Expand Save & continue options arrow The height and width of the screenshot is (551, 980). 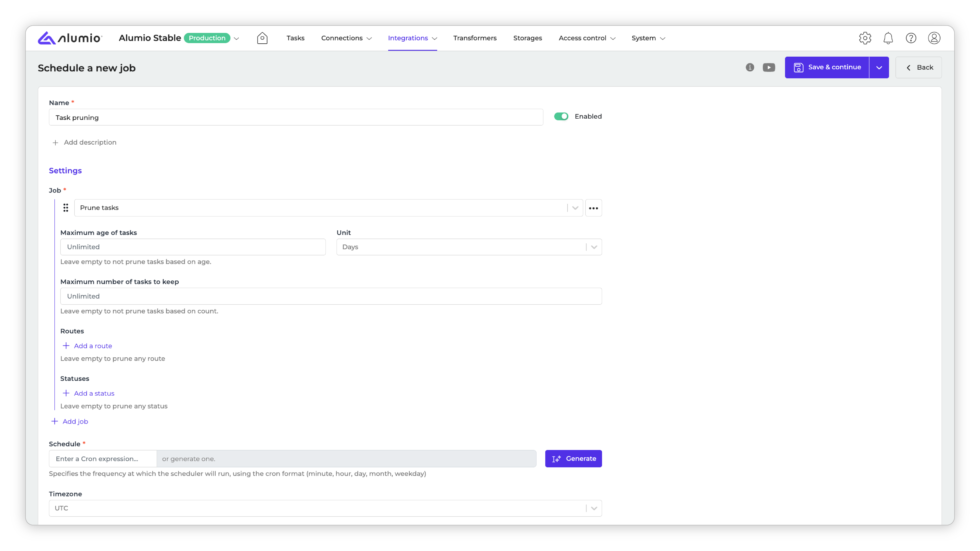tap(879, 68)
